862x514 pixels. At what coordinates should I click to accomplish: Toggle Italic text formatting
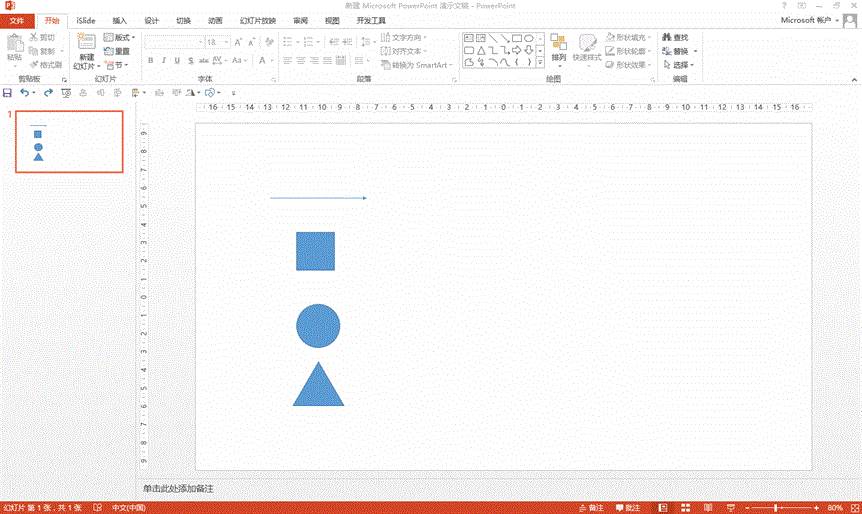[165, 60]
